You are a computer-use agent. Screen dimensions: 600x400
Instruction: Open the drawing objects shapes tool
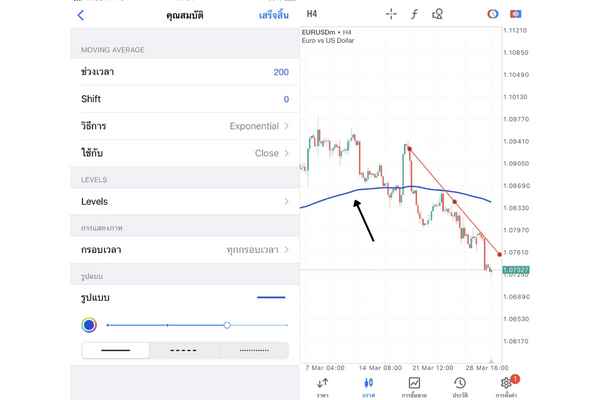(x=437, y=14)
